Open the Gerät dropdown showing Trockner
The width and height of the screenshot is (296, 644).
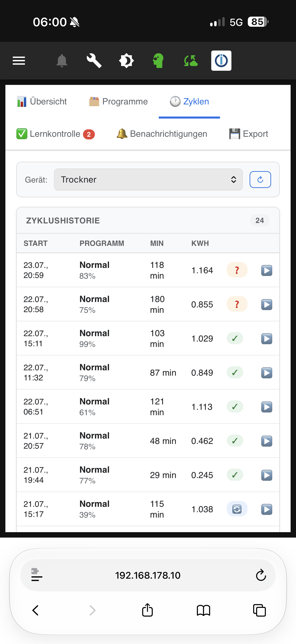click(x=148, y=179)
